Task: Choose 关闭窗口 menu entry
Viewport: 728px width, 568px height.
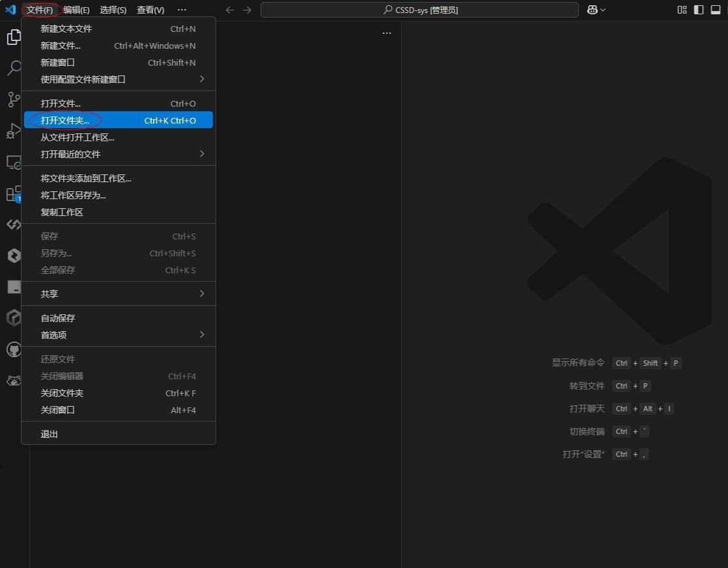Action: 119,410
